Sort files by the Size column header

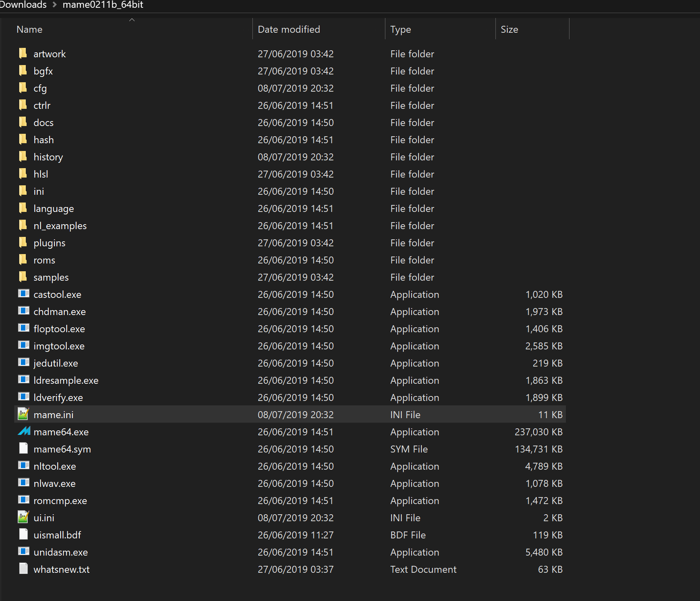[509, 29]
